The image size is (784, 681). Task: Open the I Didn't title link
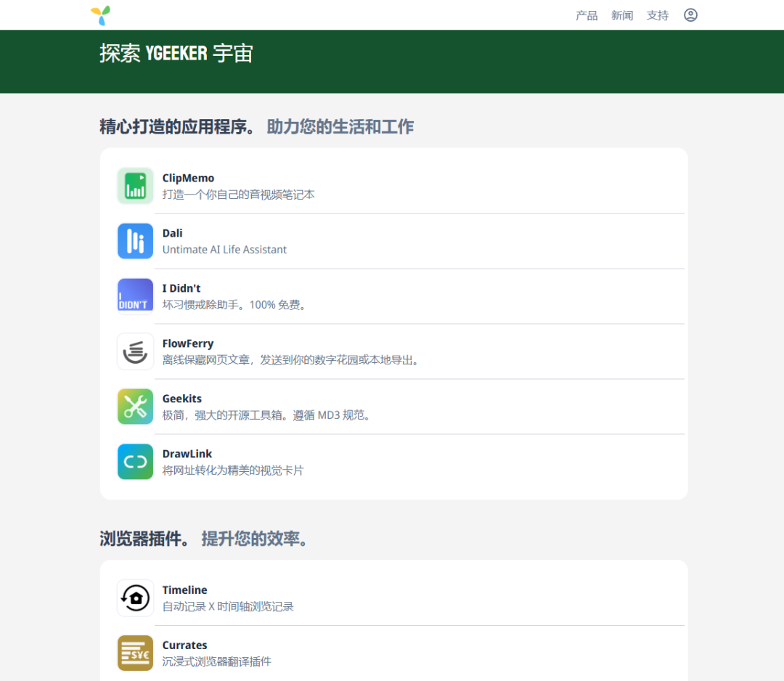(x=181, y=288)
